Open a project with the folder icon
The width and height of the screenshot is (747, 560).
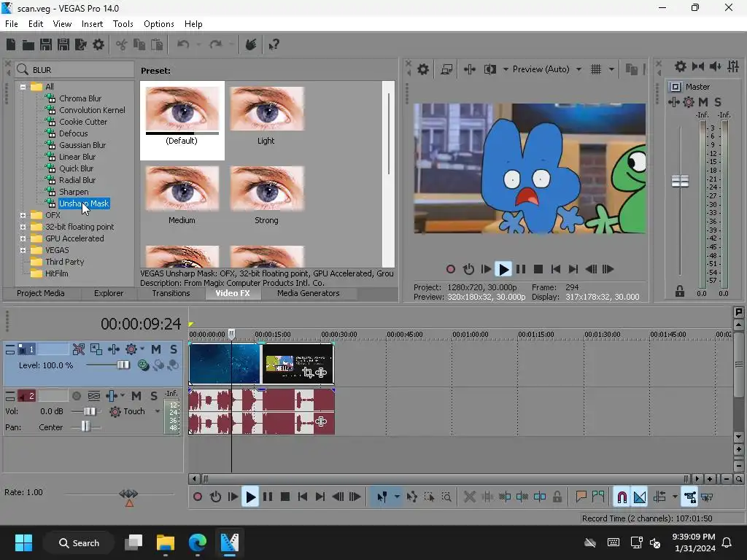28,44
